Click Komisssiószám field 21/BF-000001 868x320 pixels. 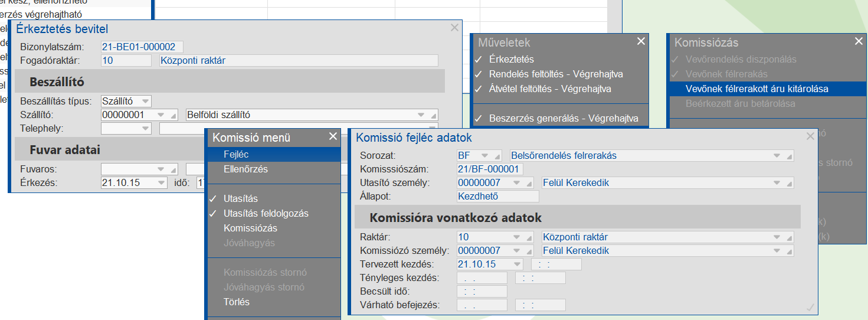click(490, 169)
